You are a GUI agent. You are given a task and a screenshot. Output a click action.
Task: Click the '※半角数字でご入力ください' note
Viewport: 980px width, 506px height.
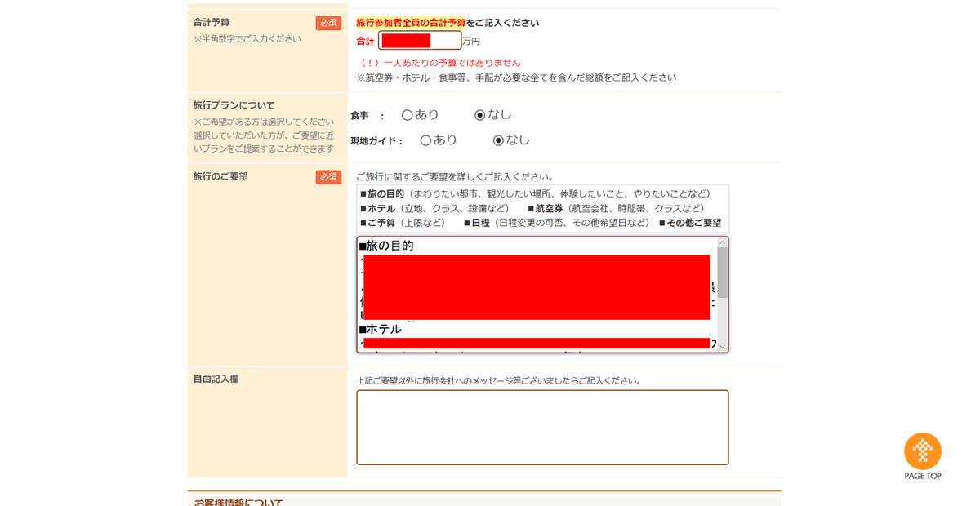tap(247, 38)
